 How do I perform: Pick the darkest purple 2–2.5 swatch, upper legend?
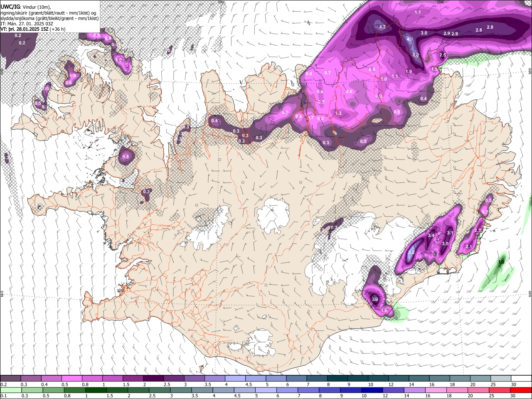tap(153, 379)
